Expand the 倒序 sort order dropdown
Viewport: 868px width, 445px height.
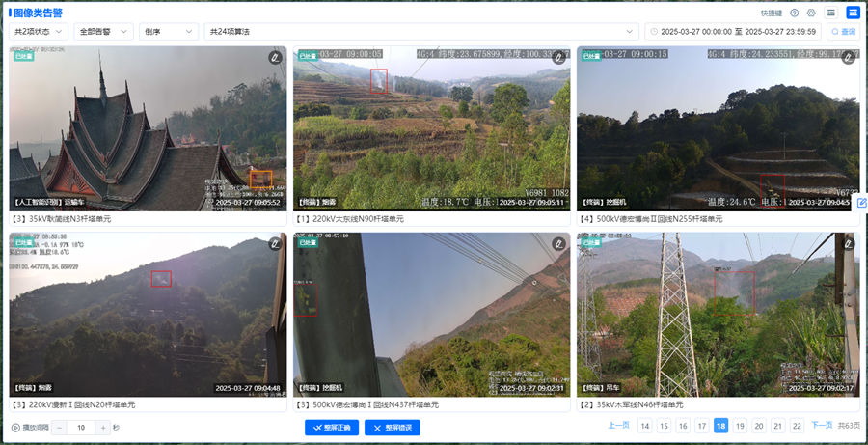tap(169, 32)
